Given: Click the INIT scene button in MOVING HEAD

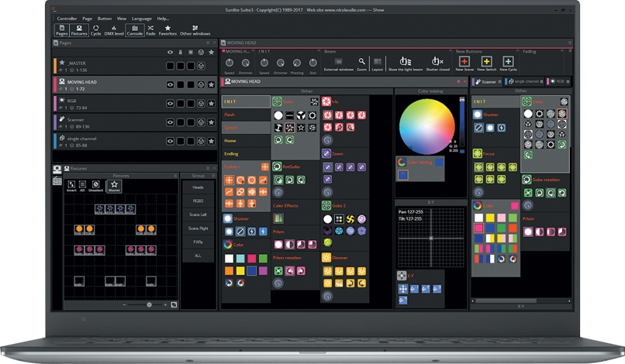Looking at the screenshot, I should [x=246, y=101].
